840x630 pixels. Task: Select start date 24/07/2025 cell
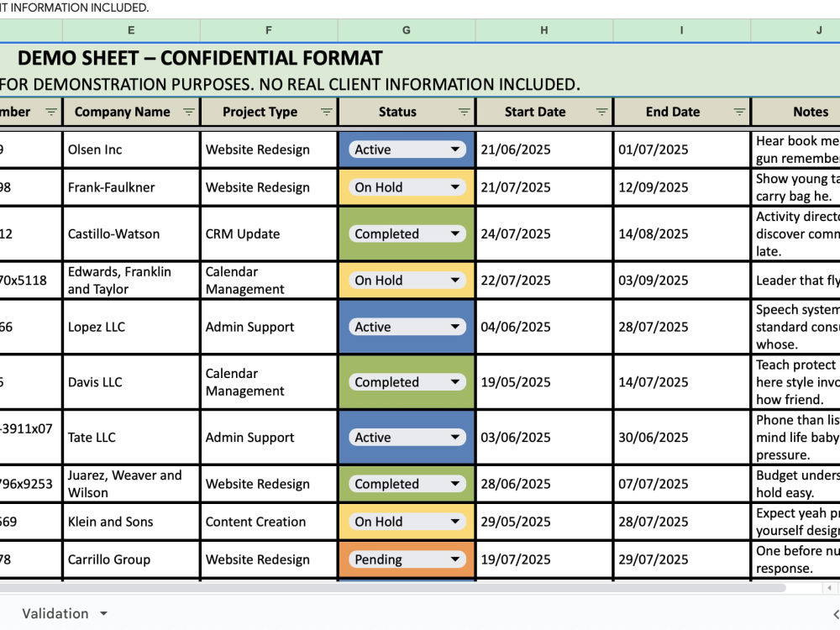(x=544, y=234)
